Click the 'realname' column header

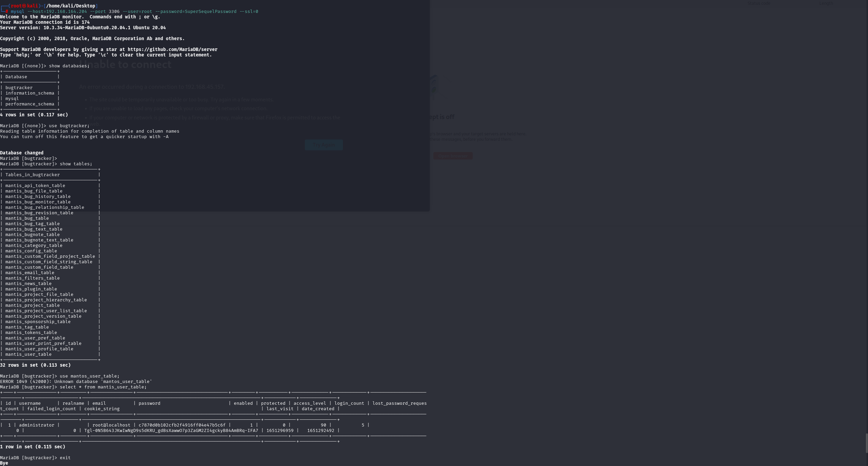(x=73, y=403)
